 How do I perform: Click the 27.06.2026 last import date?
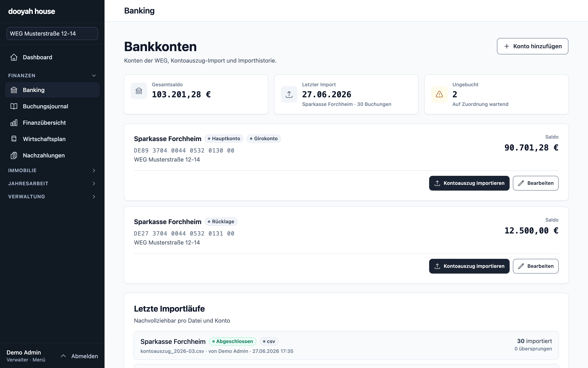tap(326, 94)
